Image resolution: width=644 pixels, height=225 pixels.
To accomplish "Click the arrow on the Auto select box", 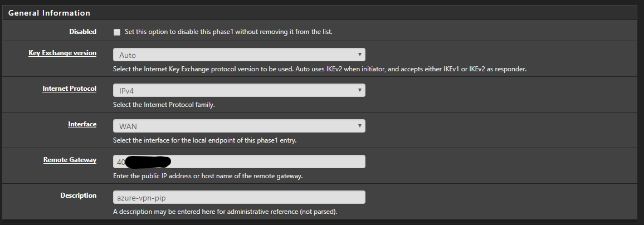I will (359, 55).
